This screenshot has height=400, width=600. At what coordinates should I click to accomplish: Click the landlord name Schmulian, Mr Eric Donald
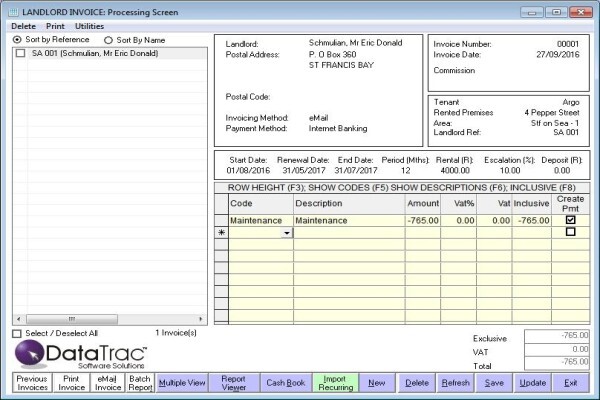[x=355, y=43]
